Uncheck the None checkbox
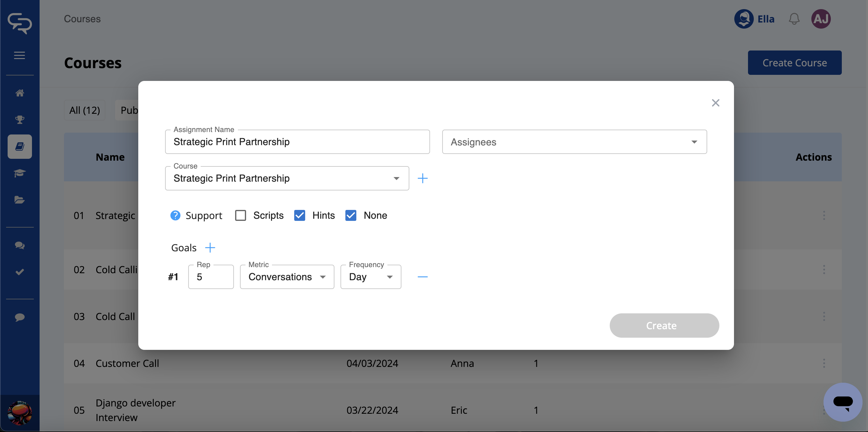This screenshot has height=432, width=868. [x=351, y=215]
